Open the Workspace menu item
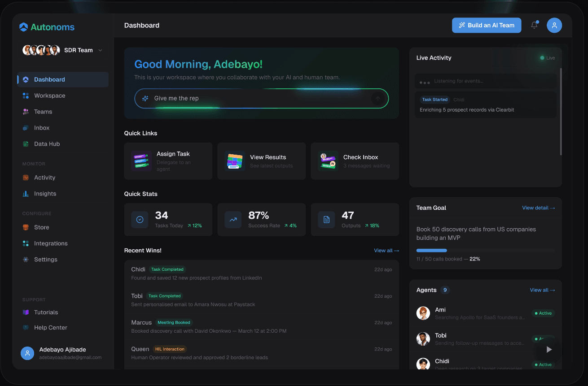The width and height of the screenshot is (588, 386). (x=63, y=95)
